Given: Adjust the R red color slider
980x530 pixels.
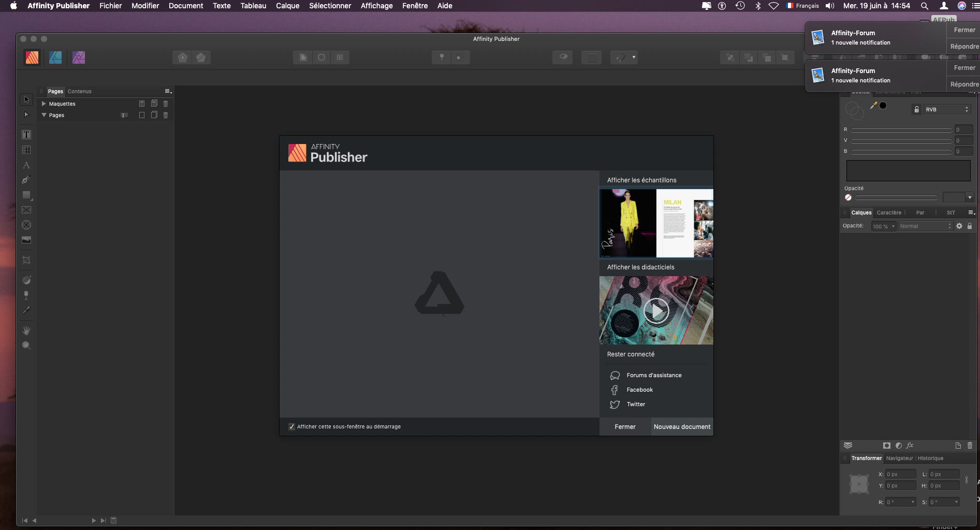Looking at the screenshot, I should coord(901,130).
